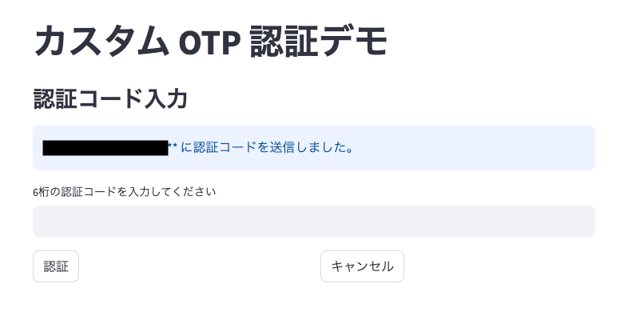Focus the 6-digit verification code input field
The image size is (644, 328).
[x=313, y=222]
